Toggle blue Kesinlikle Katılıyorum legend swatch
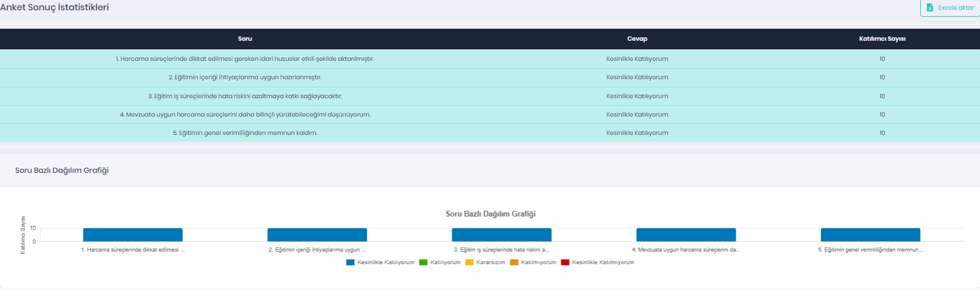The height and width of the screenshot is (290, 980). [x=350, y=262]
